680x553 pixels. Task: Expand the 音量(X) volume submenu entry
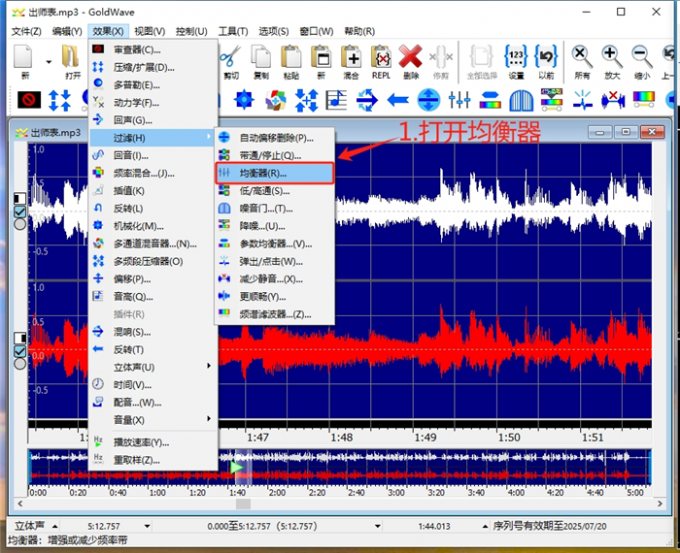[153, 420]
